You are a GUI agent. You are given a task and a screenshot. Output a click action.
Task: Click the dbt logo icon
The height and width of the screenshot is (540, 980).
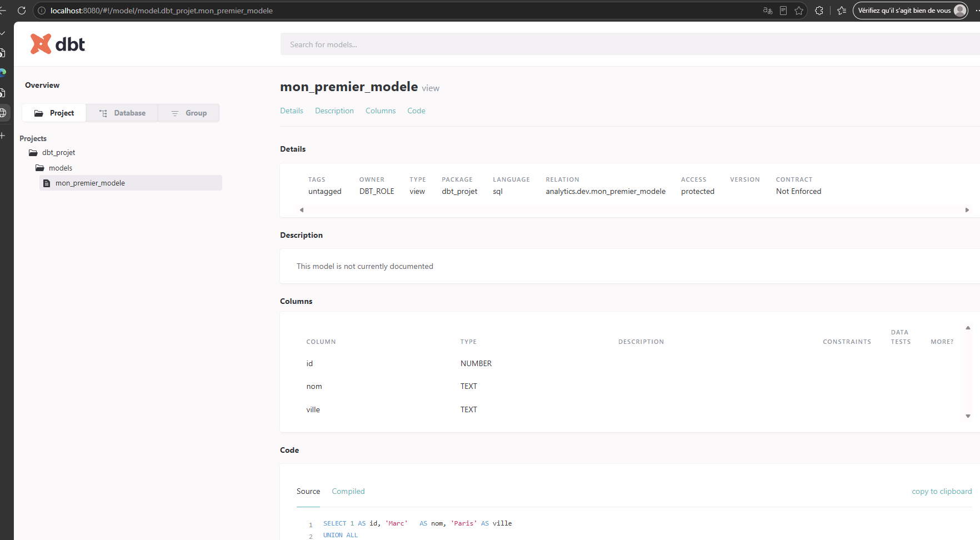(x=41, y=44)
